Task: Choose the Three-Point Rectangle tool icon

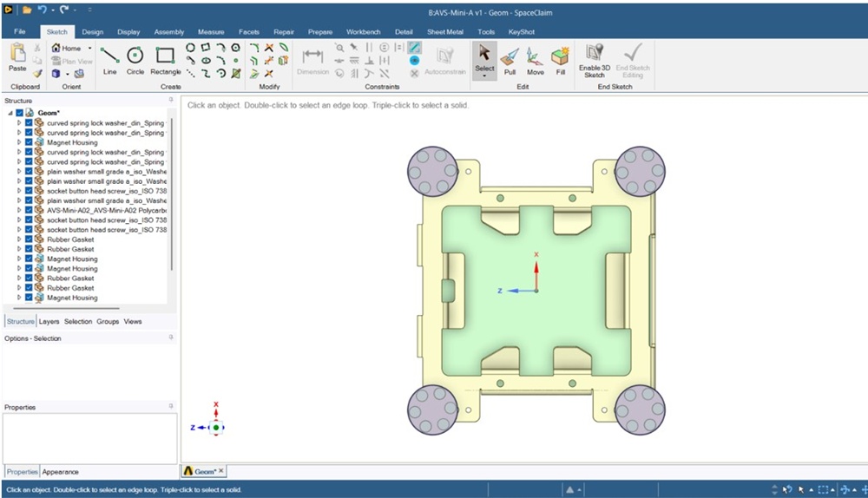Action: (x=206, y=48)
